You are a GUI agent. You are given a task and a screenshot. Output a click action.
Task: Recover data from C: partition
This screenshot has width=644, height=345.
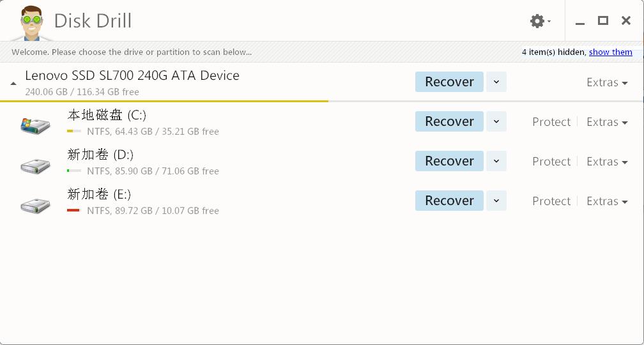click(x=449, y=121)
